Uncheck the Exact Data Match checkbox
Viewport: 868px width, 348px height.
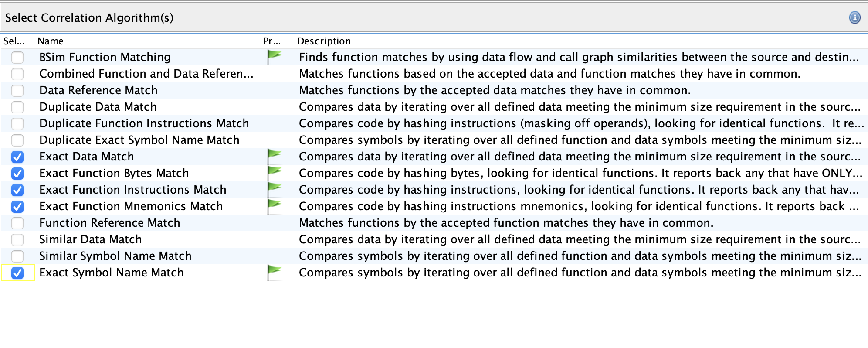(x=17, y=157)
